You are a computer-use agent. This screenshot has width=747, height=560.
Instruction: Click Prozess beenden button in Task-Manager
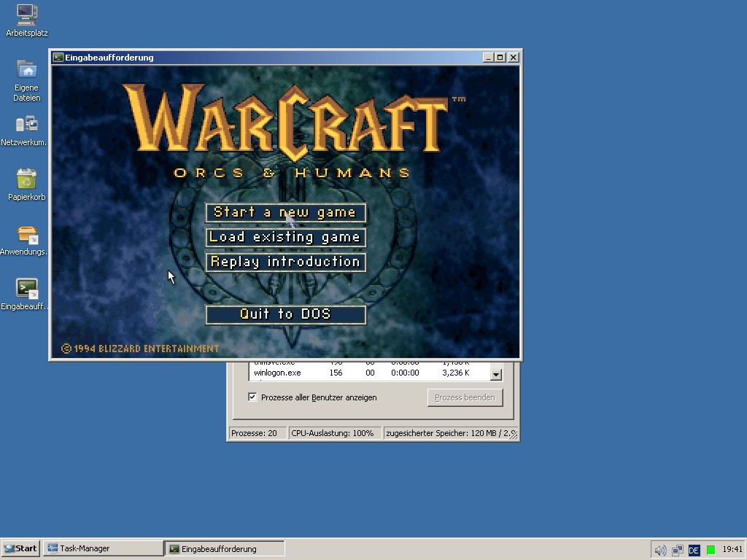[x=465, y=397]
